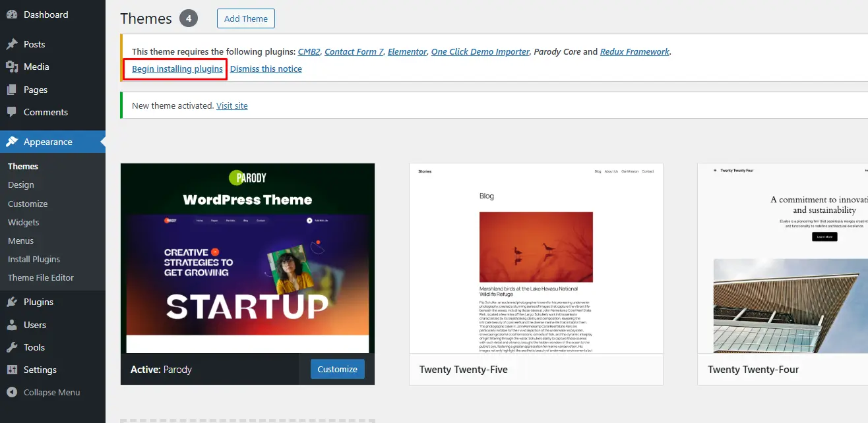Select the Parody theme screenshot
Screen dimensions: 868x423
(x=247, y=258)
